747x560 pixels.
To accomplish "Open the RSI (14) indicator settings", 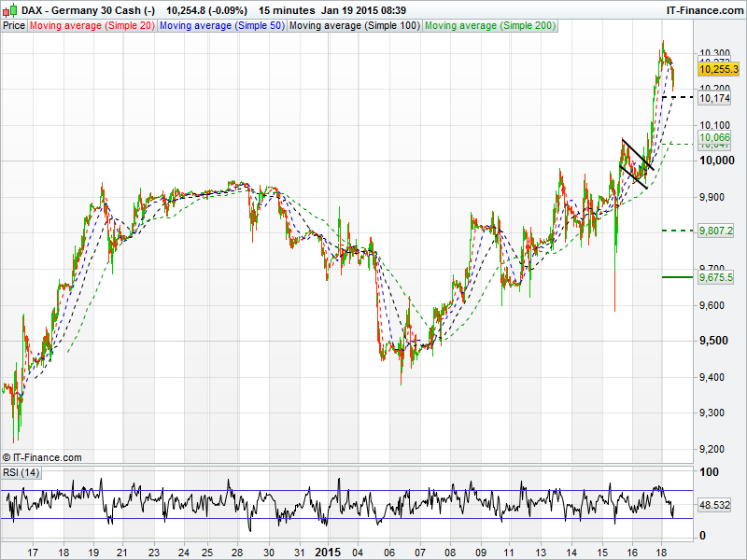I will [21, 472].
